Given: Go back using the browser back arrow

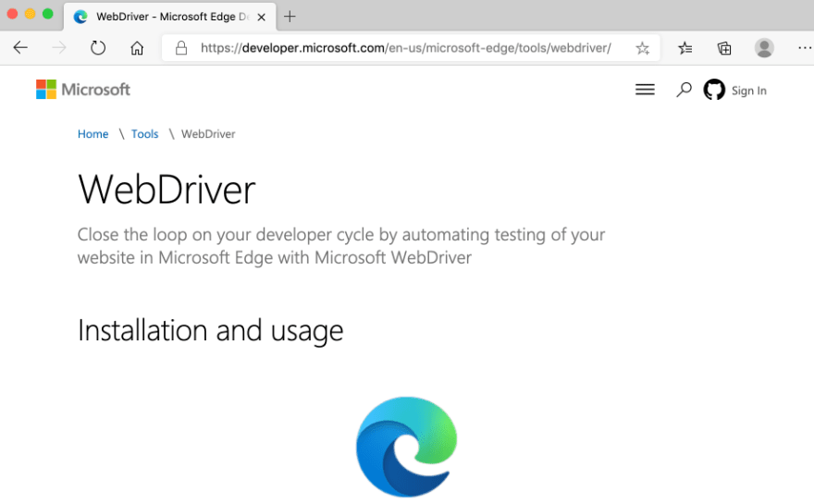Looking at the screenshot, I should (20, 48).
